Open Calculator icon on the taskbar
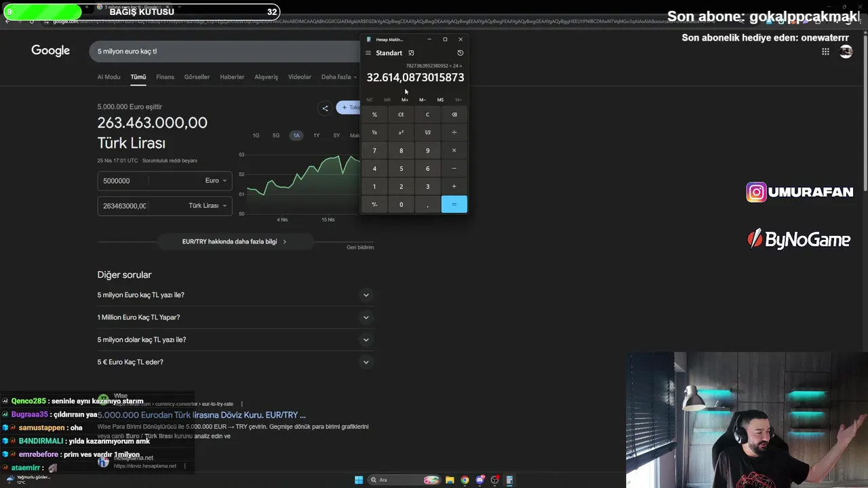Image resolution: width=868 pixels, height=488 pixels. pyautogui.click(x=509, y=480)
